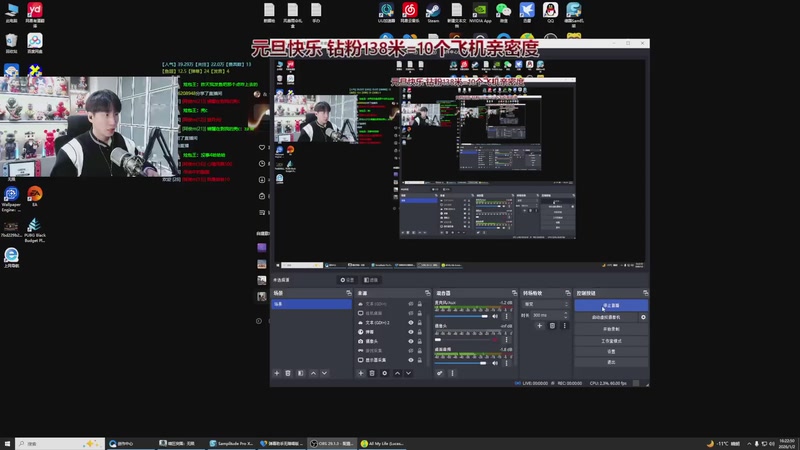
Task: Hide the 摄像头 source via eye icon
Action: pos(411,341)
